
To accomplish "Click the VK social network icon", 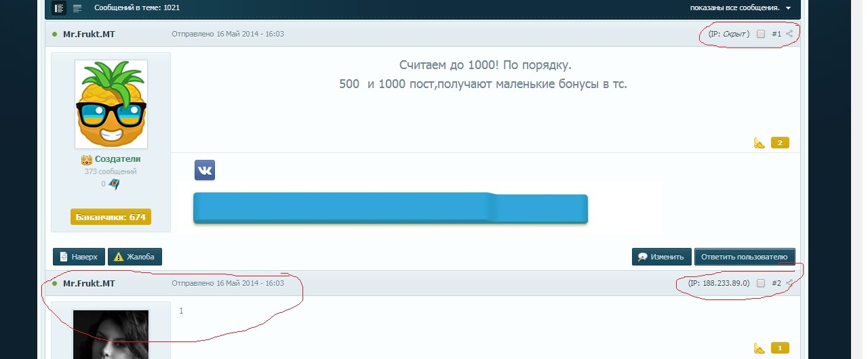I will tap(205, 170).
